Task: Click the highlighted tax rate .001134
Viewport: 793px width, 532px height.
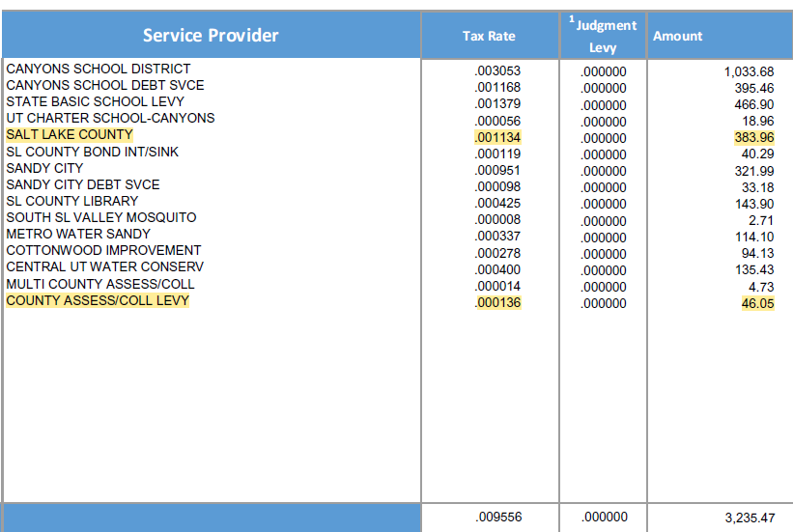Action: [497, 138]
